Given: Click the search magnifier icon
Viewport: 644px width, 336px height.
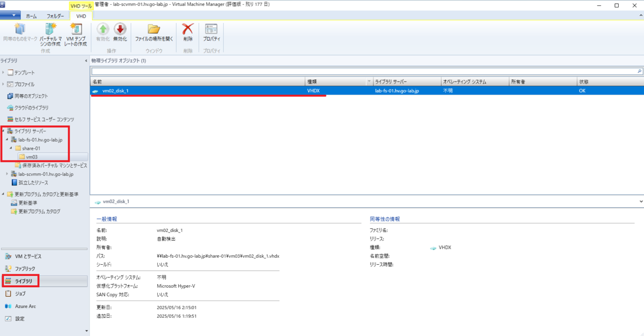Looking at the screenshot, I should point(639,71).
